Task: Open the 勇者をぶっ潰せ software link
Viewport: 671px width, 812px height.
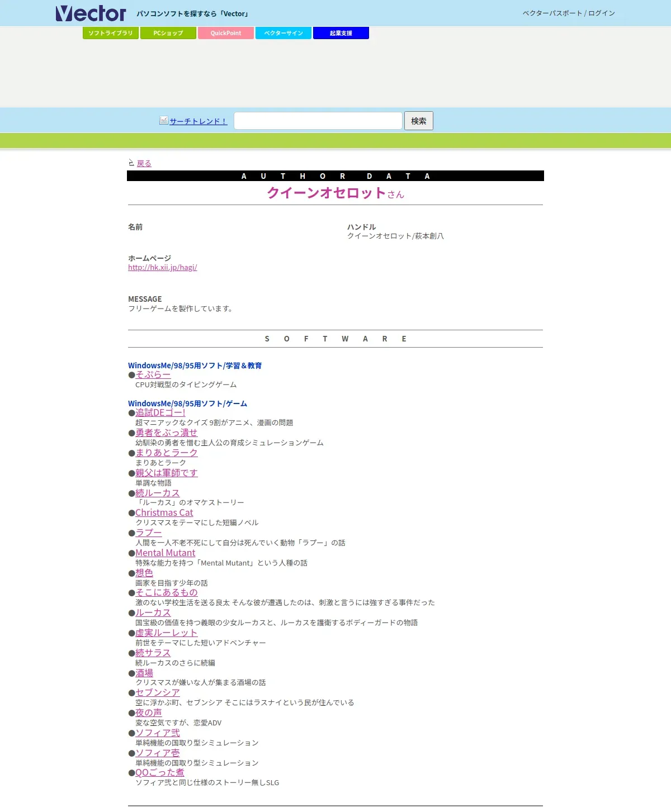Action: click(x=167, y=433)
